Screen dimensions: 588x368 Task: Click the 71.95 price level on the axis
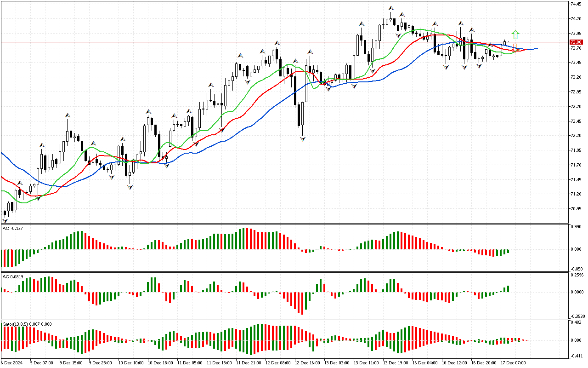pos(576,150)
